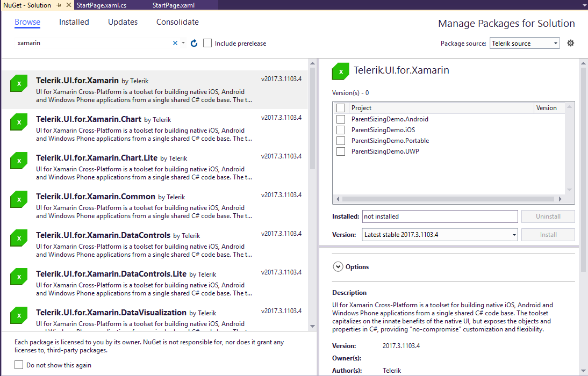The image size is (588, 376).
Task: Click the Telerik.UI.for.Xamarin.DataControls.Lite package icon
Action: coord(19,277)
